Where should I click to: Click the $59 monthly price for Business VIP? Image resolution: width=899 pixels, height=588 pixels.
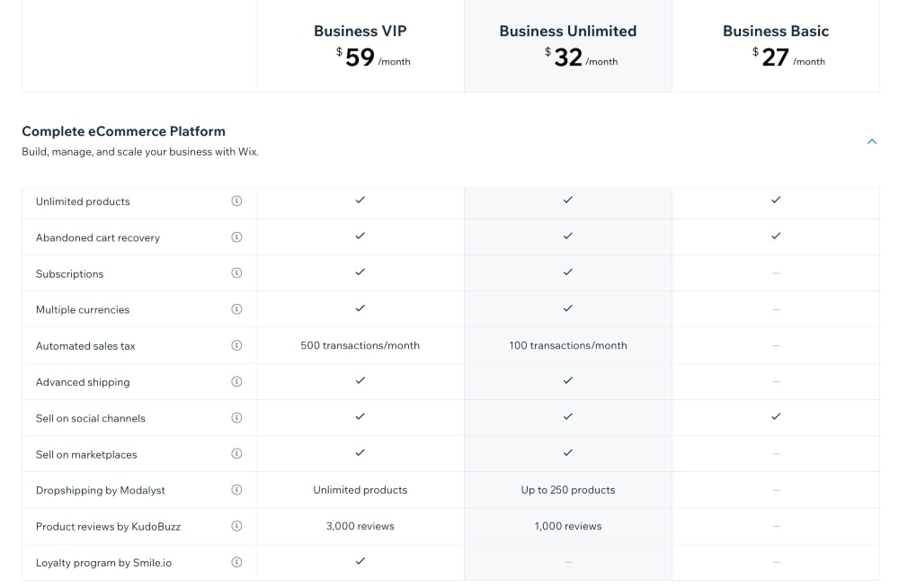pyautogui.click(x=360, y=56)
